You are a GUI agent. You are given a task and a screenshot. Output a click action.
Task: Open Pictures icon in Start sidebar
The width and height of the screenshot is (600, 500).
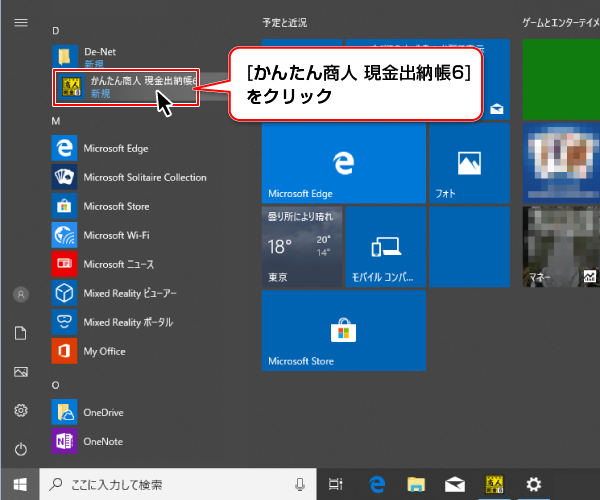pos(21,372)
